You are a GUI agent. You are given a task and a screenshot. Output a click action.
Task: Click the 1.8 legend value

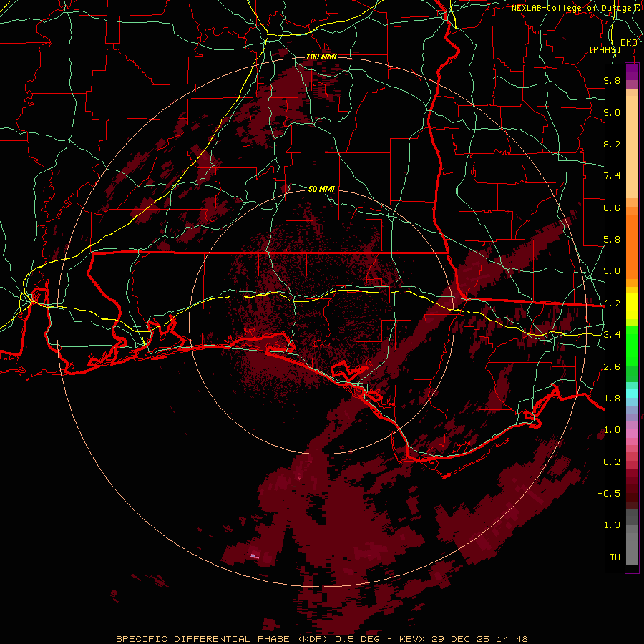pyautogui.click(x=612, y=399)
